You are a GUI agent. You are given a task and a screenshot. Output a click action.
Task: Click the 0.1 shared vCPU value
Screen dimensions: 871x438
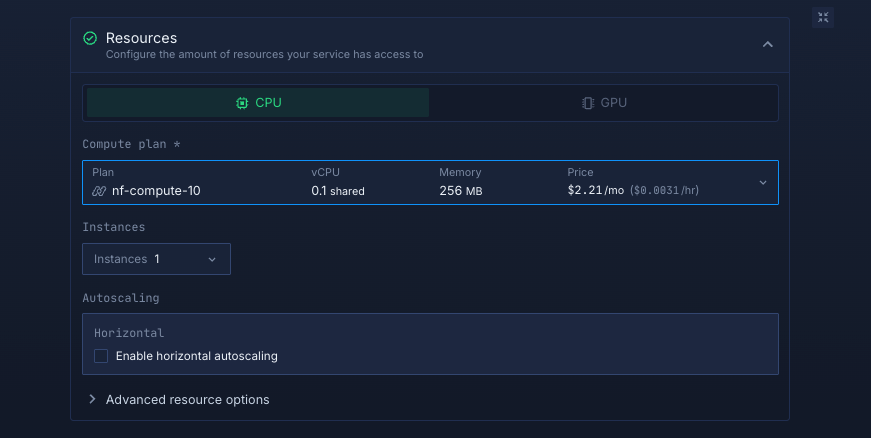[x=338, y=190]
